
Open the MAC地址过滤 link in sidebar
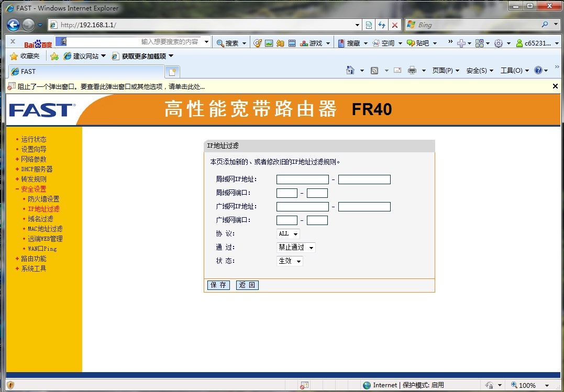[x=46, y=229]
